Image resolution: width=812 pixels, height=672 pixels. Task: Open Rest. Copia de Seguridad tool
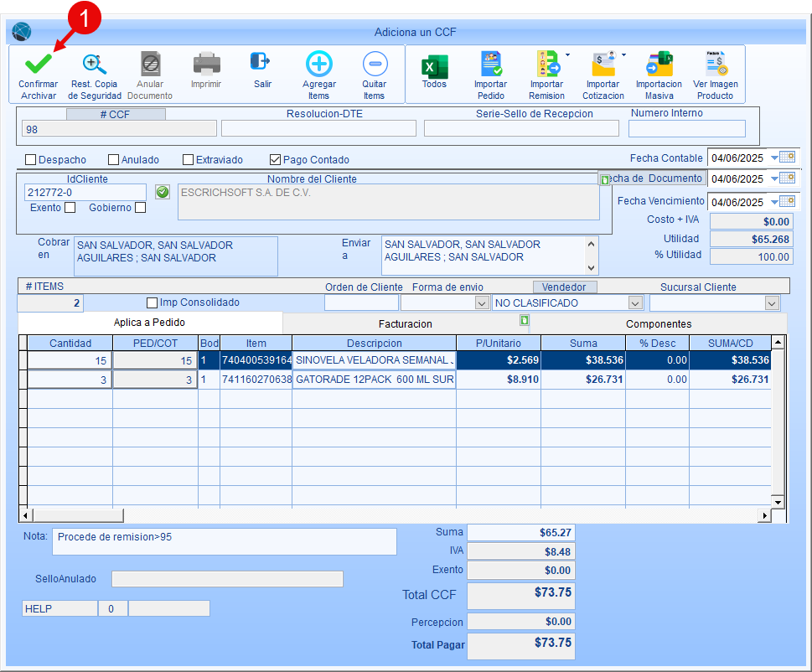click(94, 64)
